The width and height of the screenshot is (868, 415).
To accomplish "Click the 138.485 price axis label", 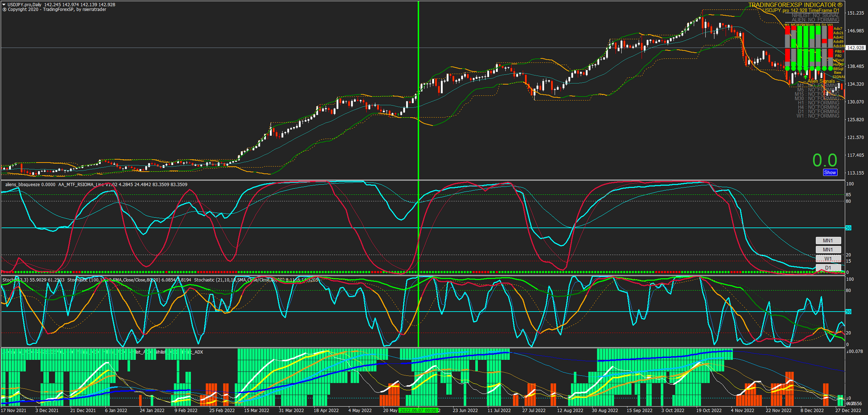I will pyautogui.click(x=855, y=66).
